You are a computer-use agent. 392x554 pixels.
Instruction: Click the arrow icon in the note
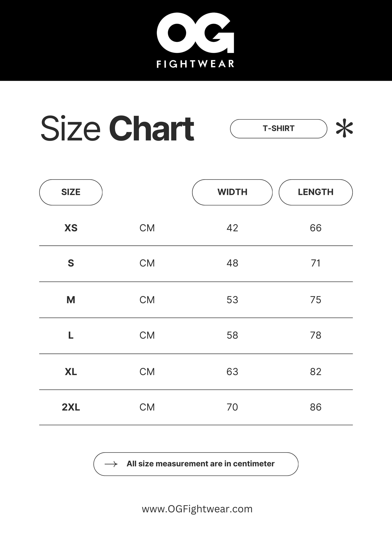[x=111, y=464]
